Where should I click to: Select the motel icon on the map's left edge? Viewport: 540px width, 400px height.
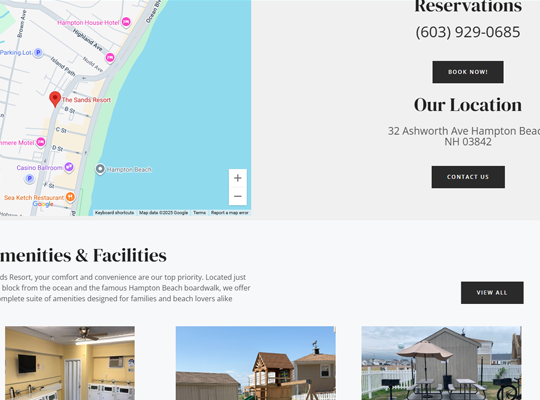click(x=41, y=142)
